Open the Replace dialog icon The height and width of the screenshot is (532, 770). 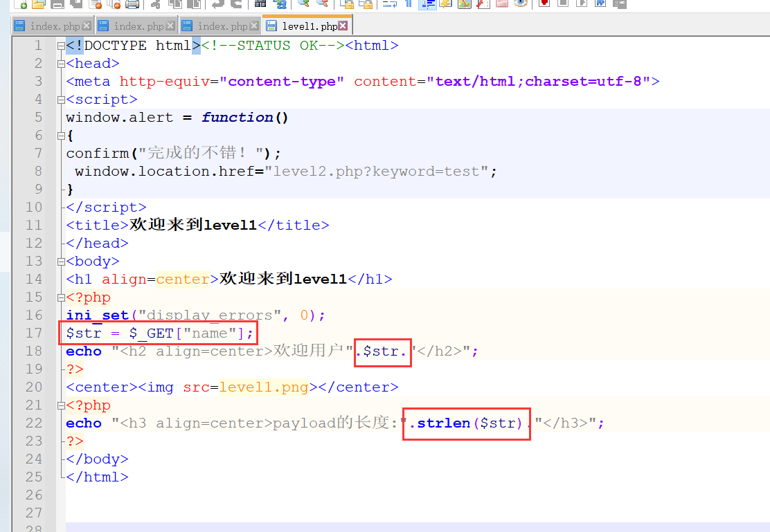(x=280, y=6)
